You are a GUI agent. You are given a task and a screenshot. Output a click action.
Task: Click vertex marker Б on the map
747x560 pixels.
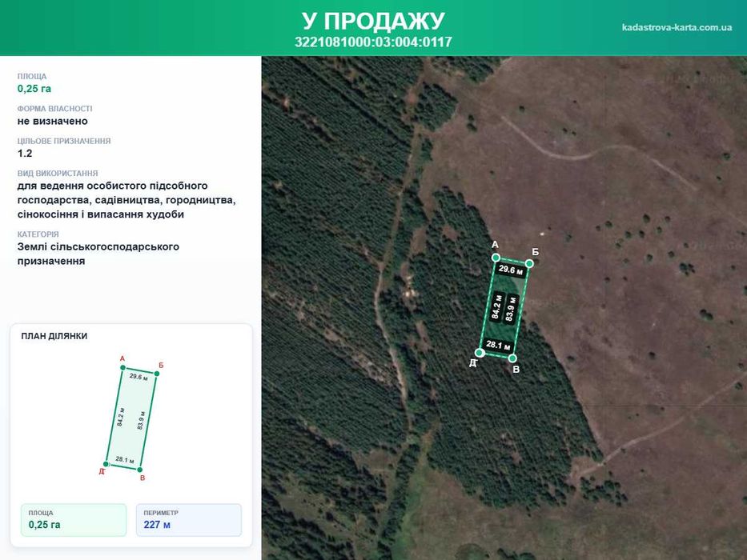point(529,263)
